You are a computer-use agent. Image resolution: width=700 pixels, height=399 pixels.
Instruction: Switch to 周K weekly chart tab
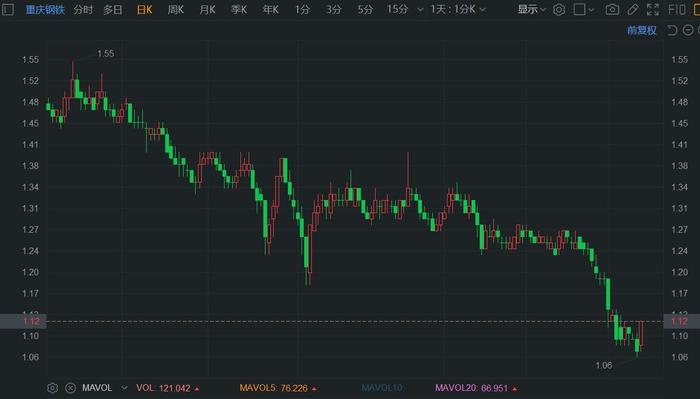(175, 9)
